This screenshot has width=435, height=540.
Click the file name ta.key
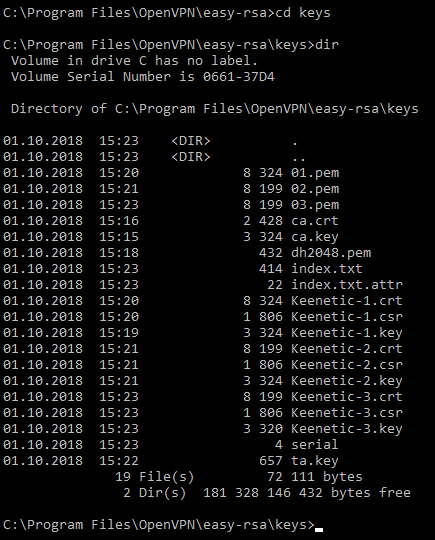[315, 461]
